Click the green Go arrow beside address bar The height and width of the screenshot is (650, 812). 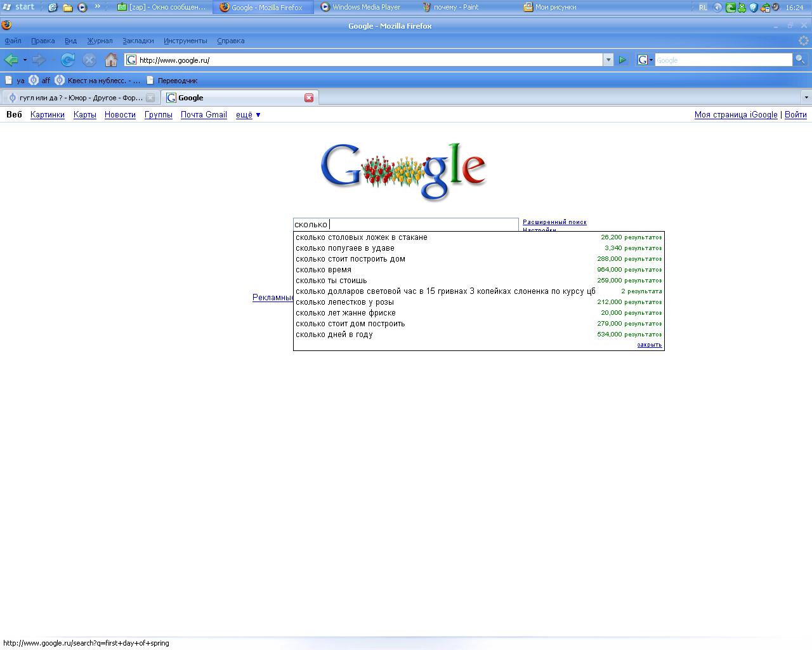click(x=623, y=60)
